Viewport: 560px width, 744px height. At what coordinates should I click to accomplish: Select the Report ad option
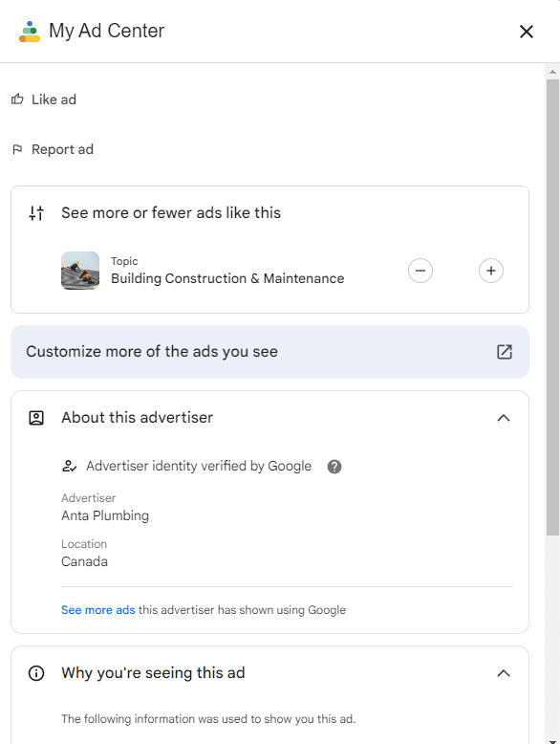[53, 149]
